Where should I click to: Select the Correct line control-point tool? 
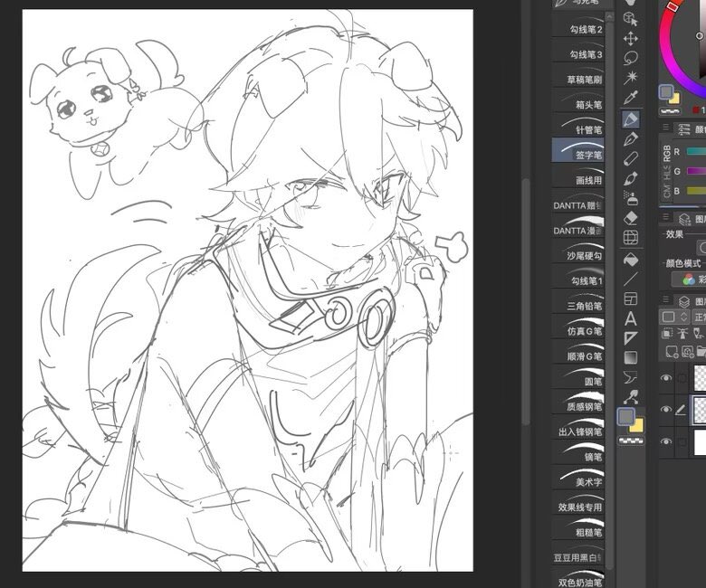tap(630, 397)
